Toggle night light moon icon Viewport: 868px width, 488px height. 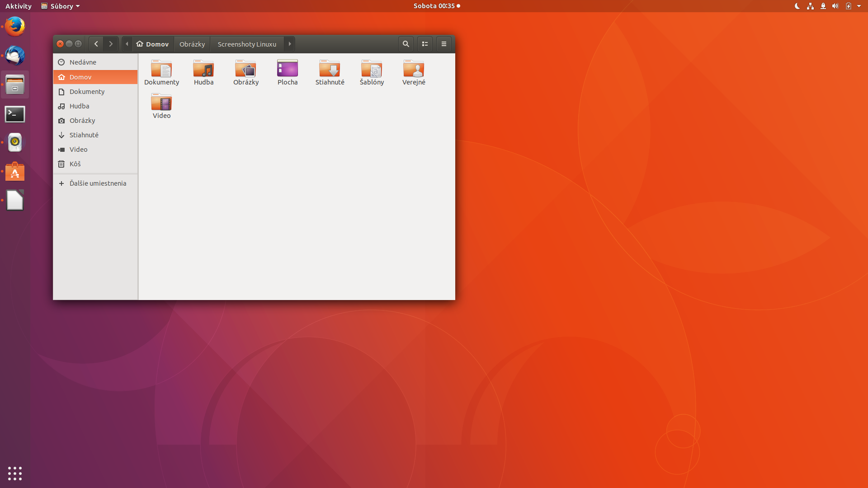tap(797, 6)
